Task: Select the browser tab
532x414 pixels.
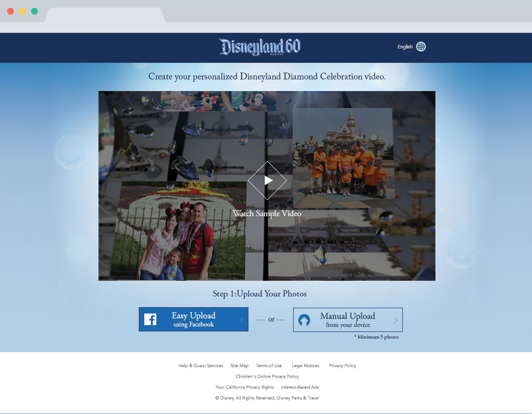Action: click(x=105, y=15)
